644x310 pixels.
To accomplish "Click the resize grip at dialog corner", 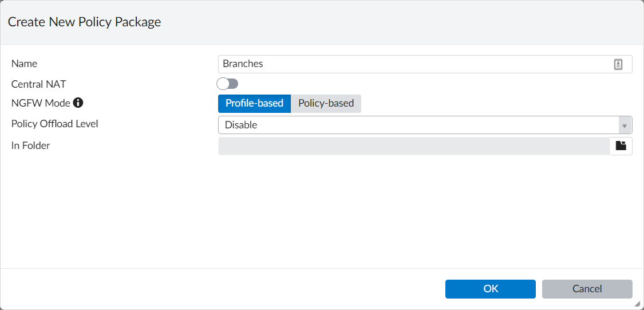I will (638, 304).
